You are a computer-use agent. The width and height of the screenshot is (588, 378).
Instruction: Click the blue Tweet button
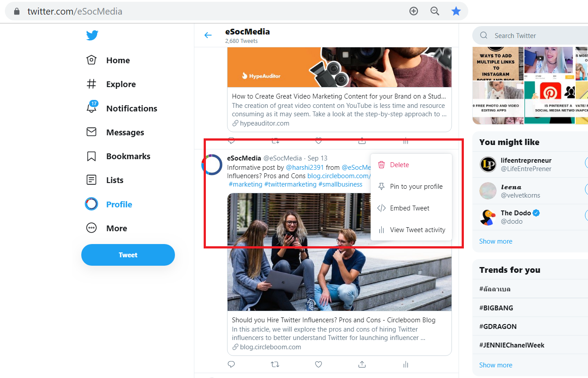[128, 255]
